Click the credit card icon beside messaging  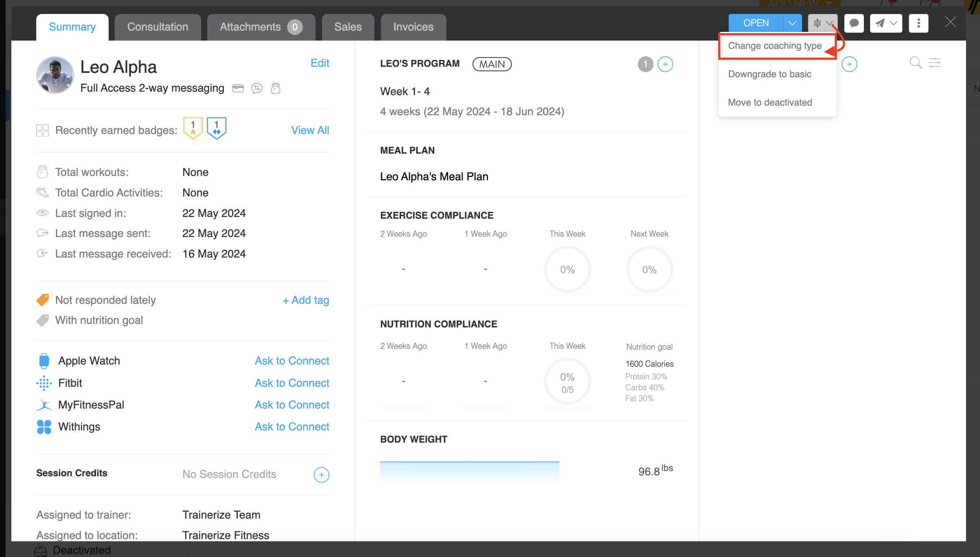pyautogui.click(x=238, y=89)
